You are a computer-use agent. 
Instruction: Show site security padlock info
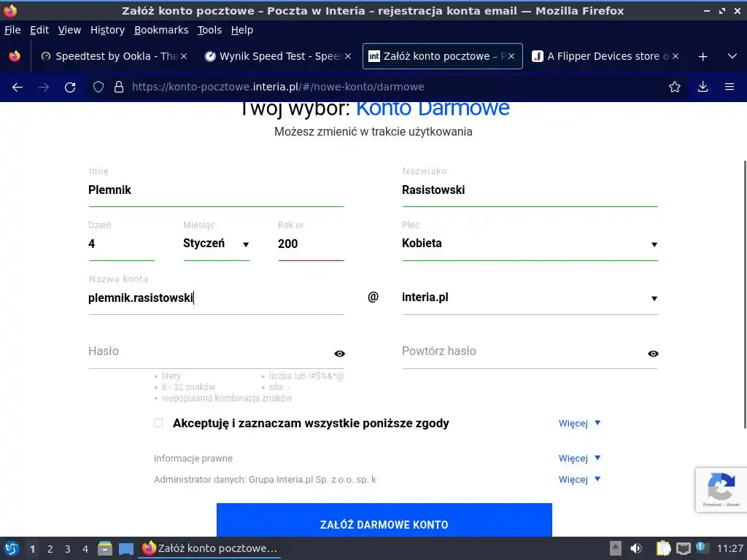(119, 87)
